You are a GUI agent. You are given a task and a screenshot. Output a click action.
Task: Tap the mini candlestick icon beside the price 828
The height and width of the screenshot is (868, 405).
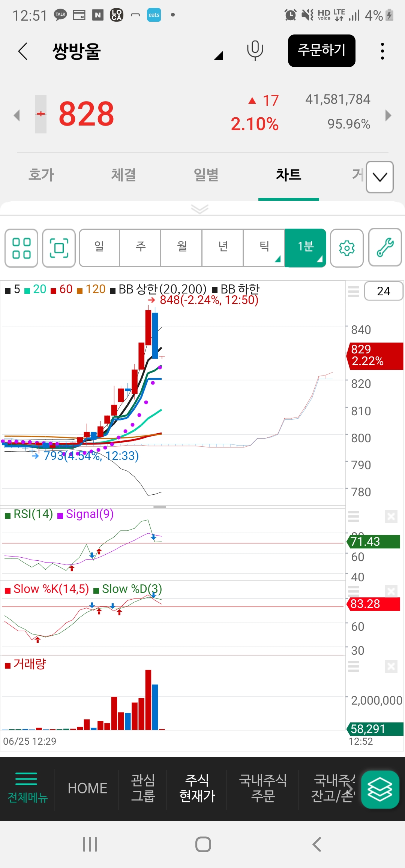click(x=41, y=114)
